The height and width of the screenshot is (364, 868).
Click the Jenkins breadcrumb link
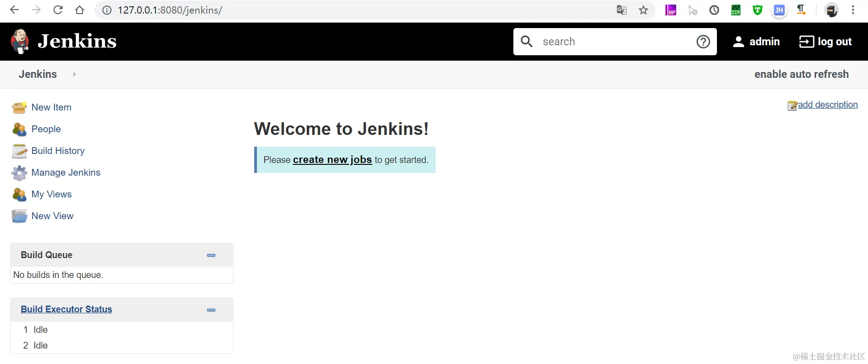(x=38, y=74)
